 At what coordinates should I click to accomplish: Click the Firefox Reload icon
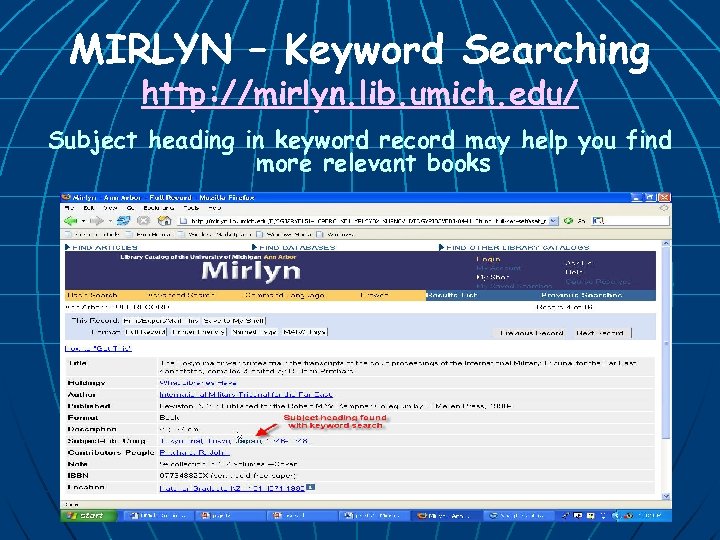(x=123, y=221)
